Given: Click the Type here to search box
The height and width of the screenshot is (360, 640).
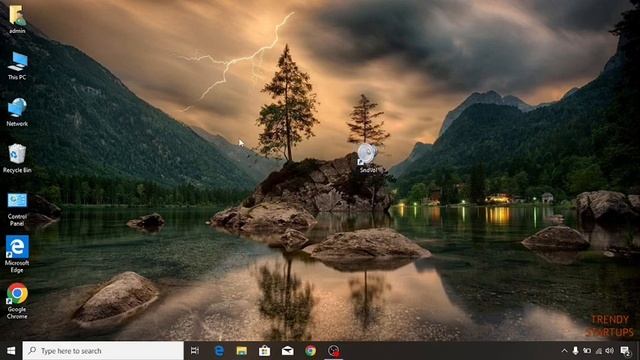Looking at the screenshot, I should click(103, 351).
